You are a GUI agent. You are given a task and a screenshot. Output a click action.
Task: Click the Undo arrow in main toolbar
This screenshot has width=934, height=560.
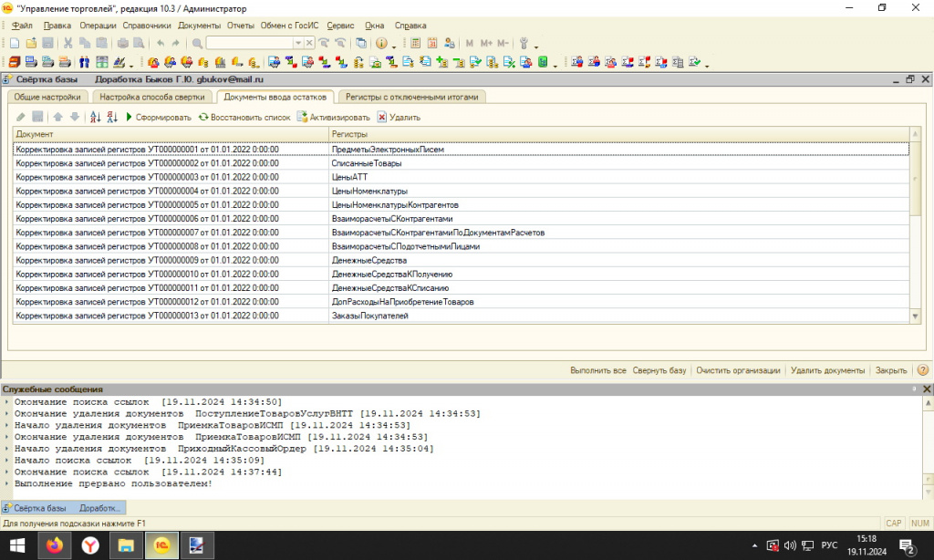[161, 43]
